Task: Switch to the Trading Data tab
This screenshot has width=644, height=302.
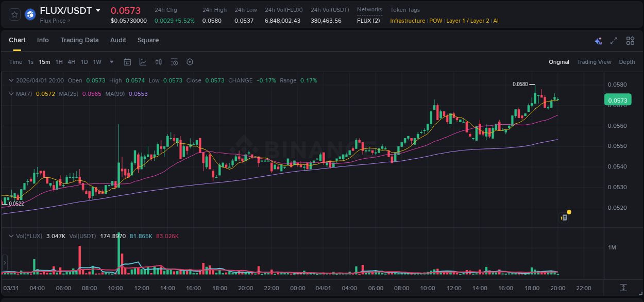Action: [x=79, y=40]
